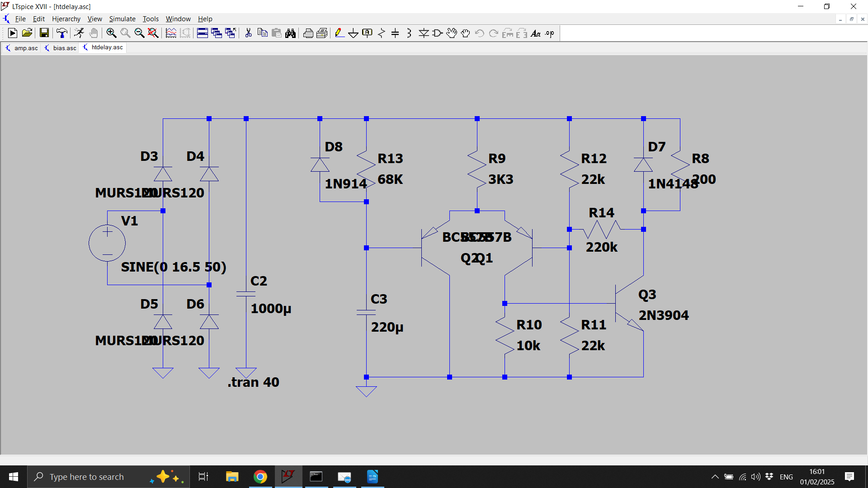The image size is (868, 488).
Task: Click the SPICE directive .op icon
Action: [x=550, y=33]
